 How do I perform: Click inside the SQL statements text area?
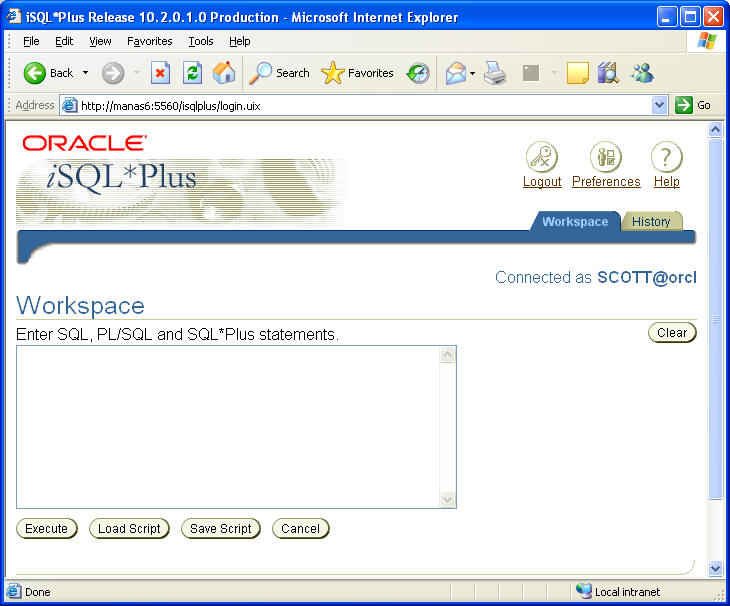click(228, 427)
